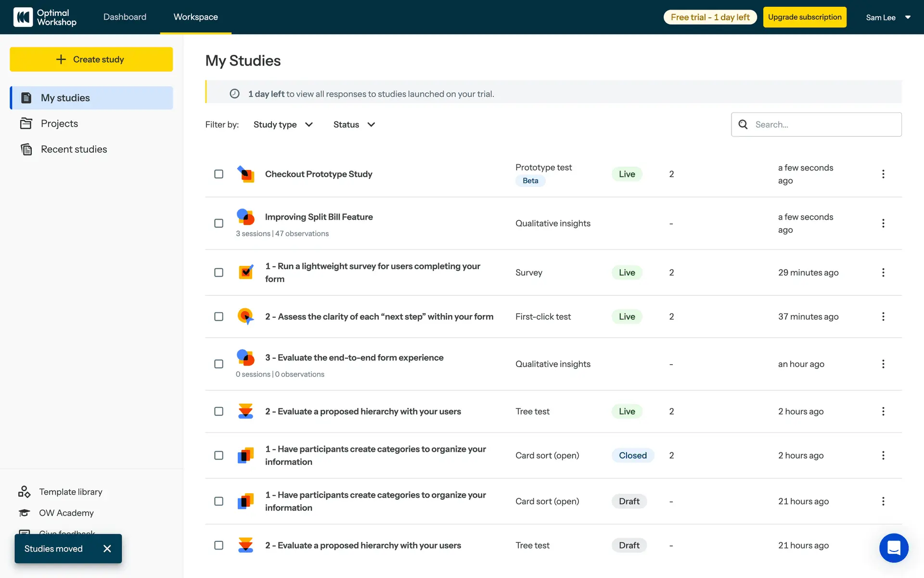Click three-dot menu for the Survey study row
Screen dimensions: 924x578
(883, 273)
